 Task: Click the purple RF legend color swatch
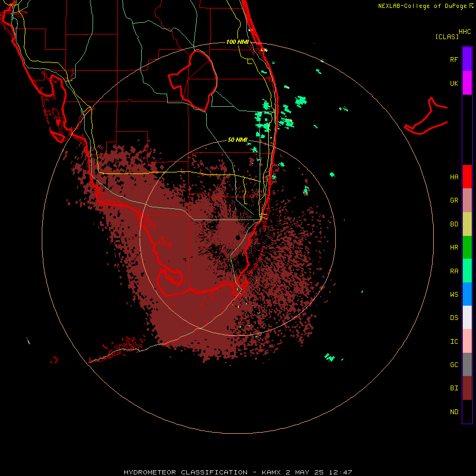467,59
